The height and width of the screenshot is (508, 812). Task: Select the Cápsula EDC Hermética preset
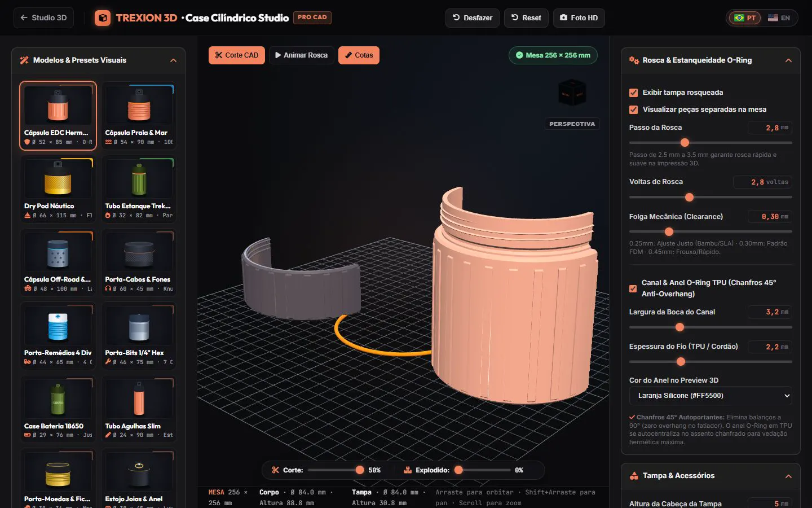pyautogui.click(x=58, y=116)
